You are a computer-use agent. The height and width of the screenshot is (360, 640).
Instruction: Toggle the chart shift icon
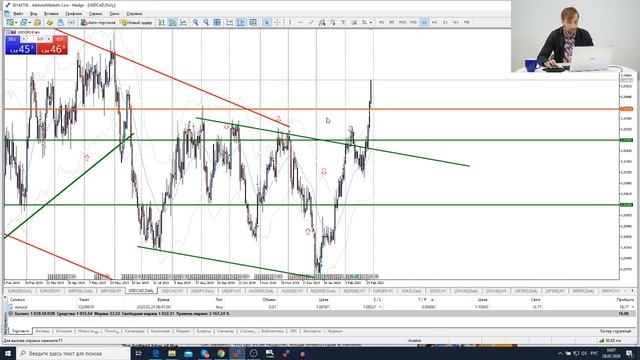coord(241,22)
